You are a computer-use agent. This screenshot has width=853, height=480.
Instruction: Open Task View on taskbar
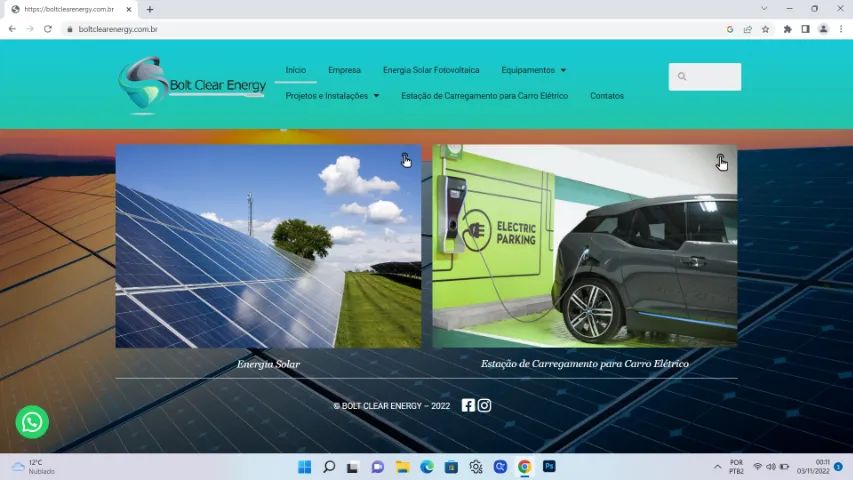coord(353,467)
